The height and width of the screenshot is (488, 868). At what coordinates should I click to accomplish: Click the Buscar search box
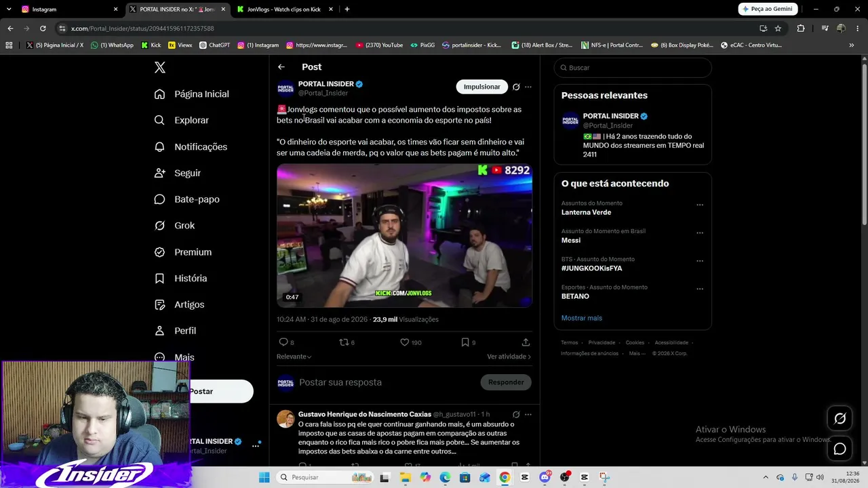coord(633,68)
